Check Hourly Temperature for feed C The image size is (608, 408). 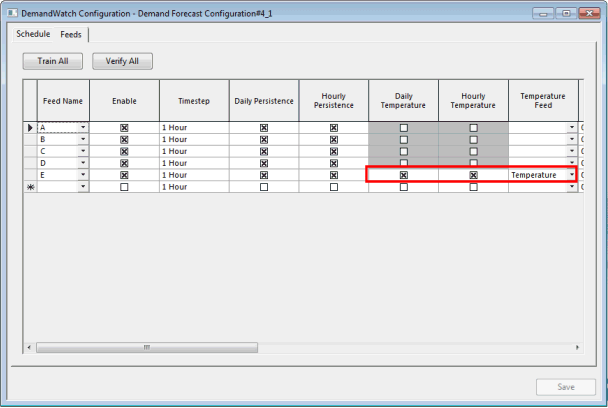coord(473,151)
